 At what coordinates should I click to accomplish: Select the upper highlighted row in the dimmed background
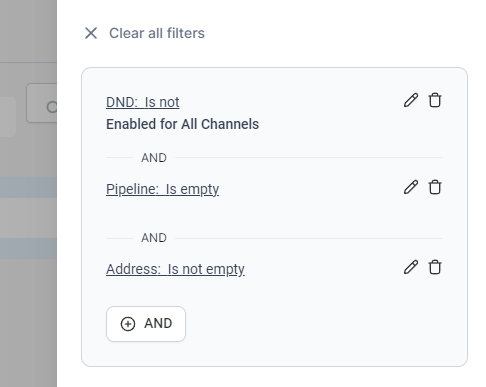[x=28, y=188]
